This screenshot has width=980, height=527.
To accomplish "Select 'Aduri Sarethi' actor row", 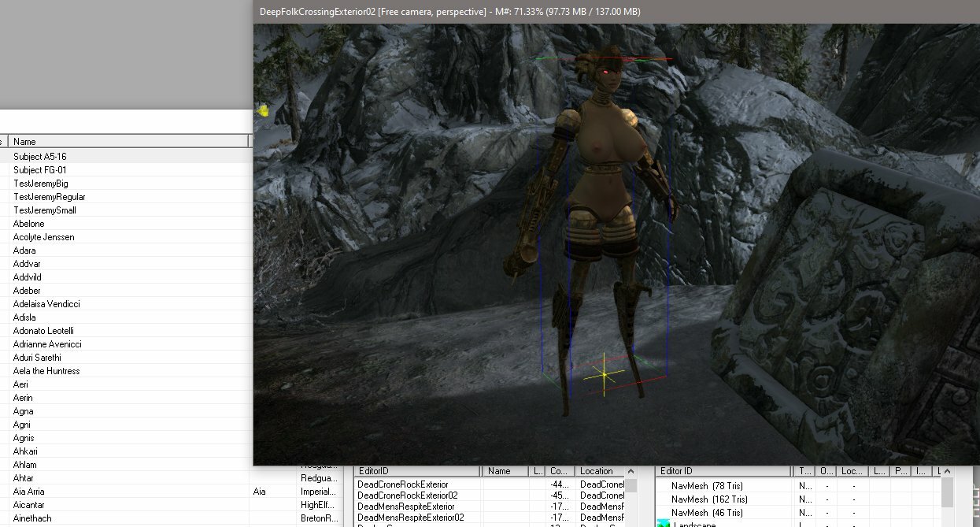I will (37, 358).
